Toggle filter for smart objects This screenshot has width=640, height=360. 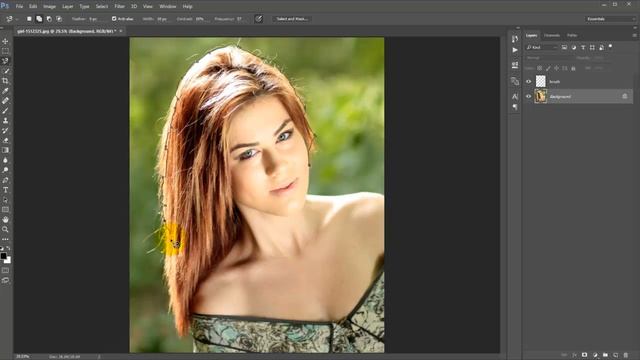pyautogui.click(x=602, y=47)
